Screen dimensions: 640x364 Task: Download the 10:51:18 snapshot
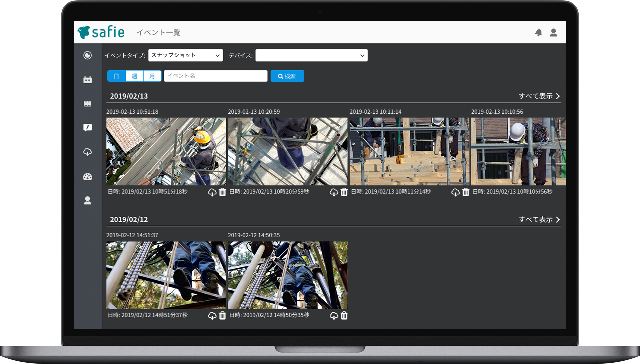pyautogui.click(x=212, y=192)
